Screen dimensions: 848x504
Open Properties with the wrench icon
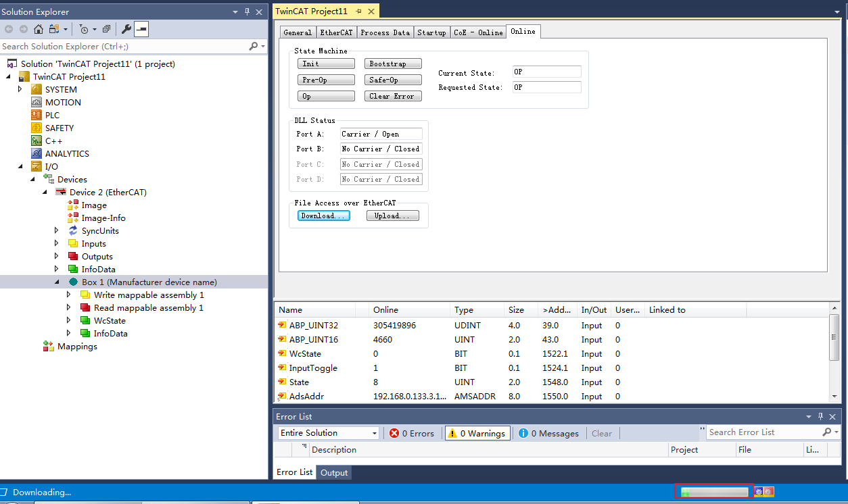[126, 29]
